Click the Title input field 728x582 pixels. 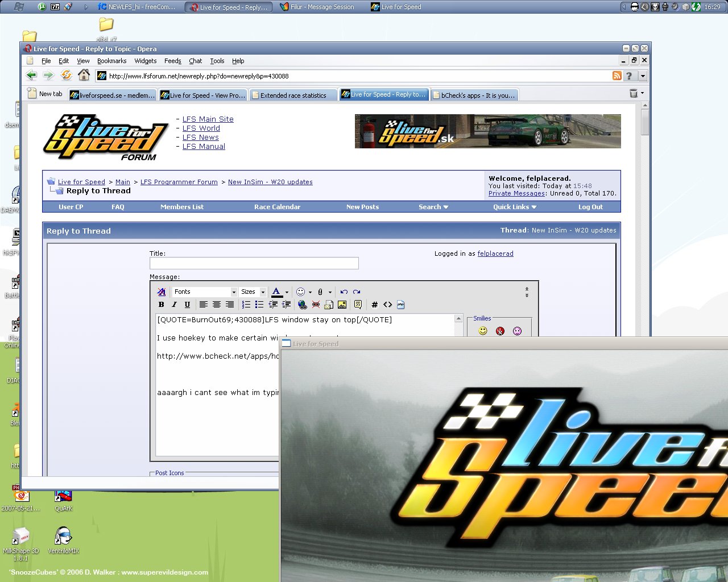click(x=254, y=263)
